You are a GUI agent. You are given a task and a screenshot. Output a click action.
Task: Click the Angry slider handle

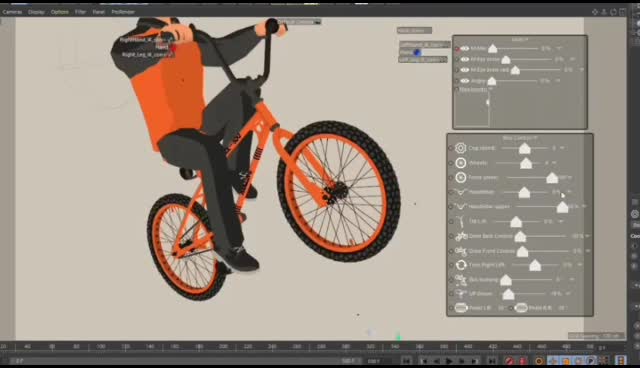coord(492,81)
